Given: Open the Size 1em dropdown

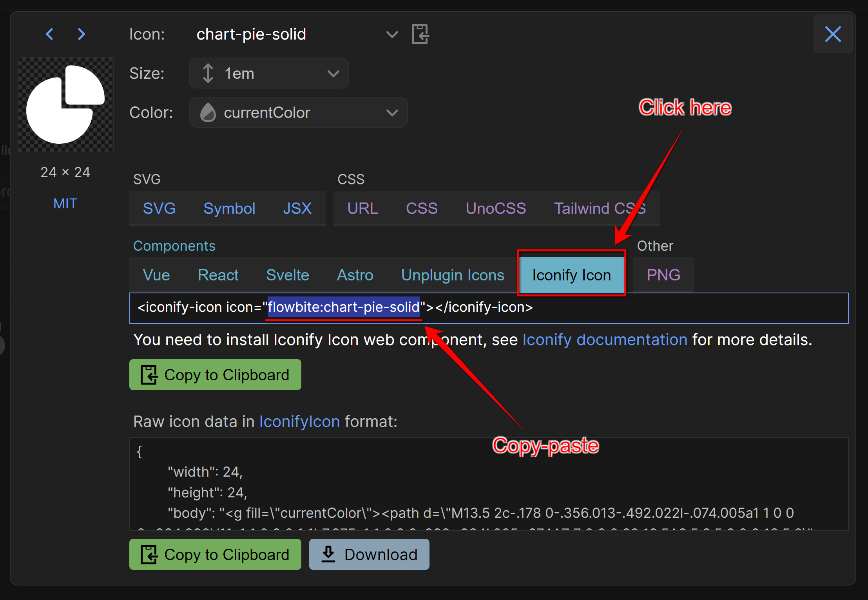Looking at the screenshot, I should (x=269, y=73).
